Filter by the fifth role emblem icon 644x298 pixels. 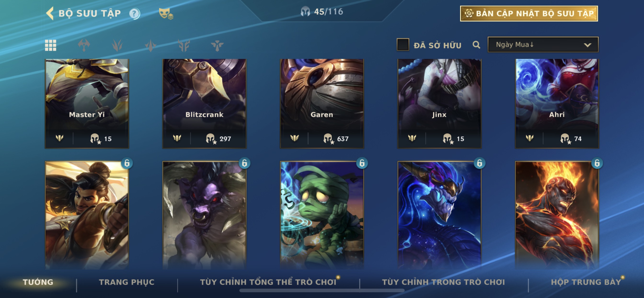pyautogui.click(x=217, y=45)
